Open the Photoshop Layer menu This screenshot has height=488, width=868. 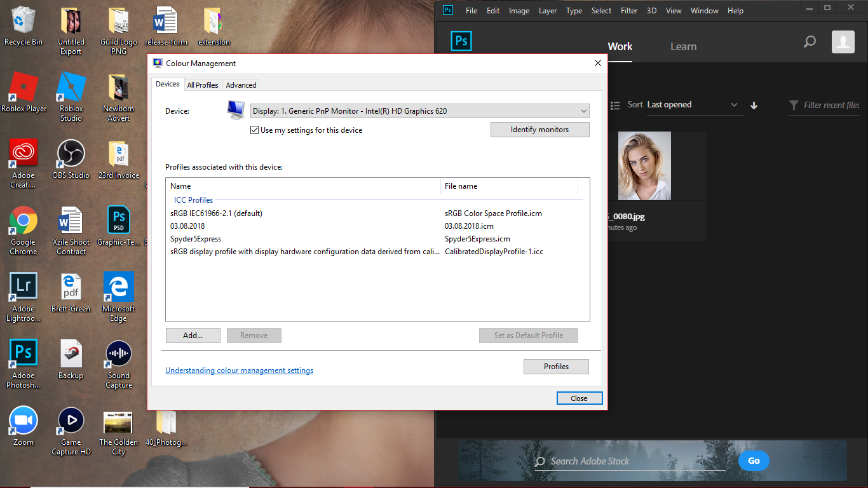[548, 11]
